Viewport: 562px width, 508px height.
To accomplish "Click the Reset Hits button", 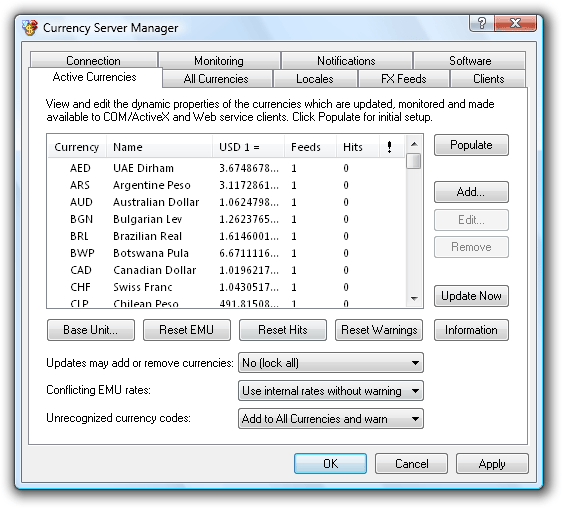I will point(283,330).
